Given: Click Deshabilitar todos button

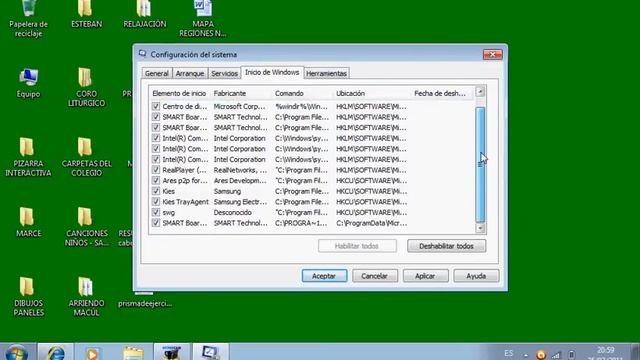Looking at the screenshot, I should [x=447, y=246].
